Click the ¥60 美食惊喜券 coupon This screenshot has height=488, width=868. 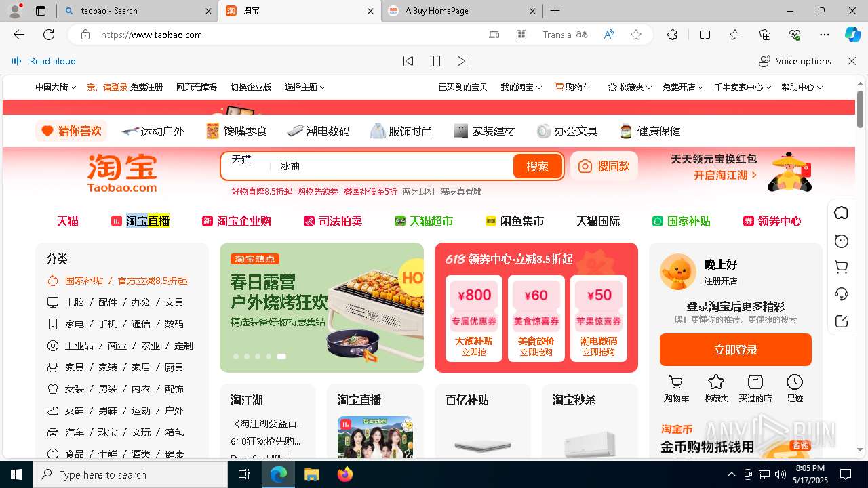coord(536,318)
